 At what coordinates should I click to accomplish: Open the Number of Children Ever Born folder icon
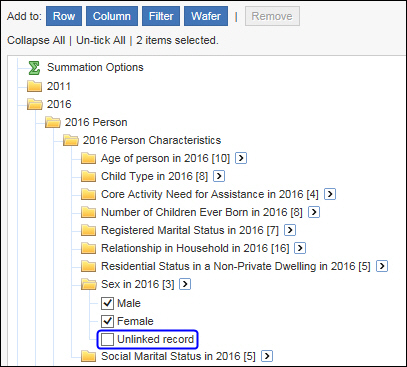pos(88,212)
